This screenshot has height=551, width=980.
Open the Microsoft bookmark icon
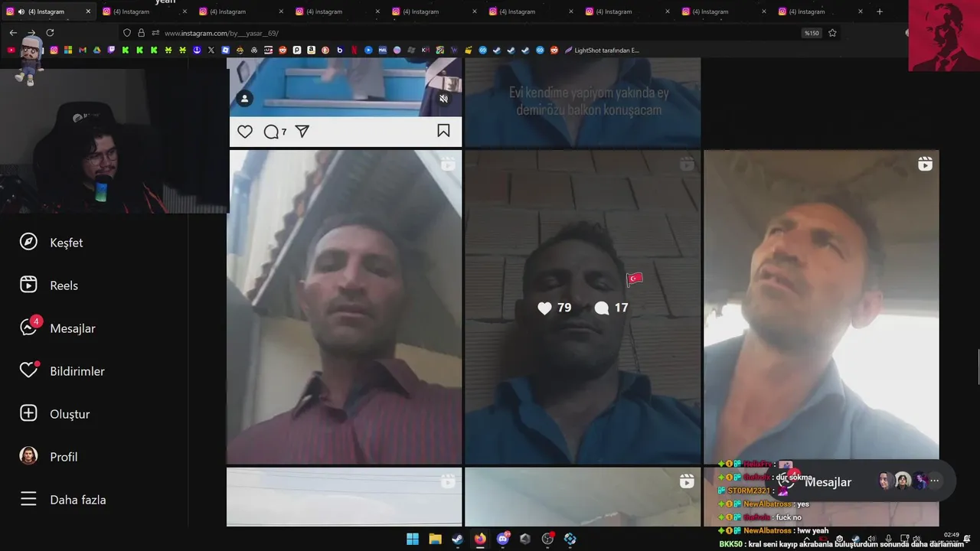click(x=68, y=51)
